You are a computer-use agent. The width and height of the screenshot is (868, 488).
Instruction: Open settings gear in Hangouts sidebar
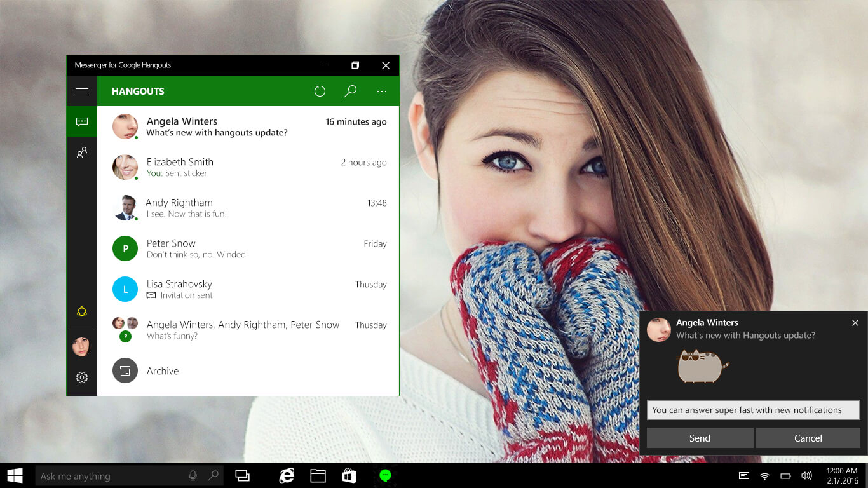click(82, 377)
